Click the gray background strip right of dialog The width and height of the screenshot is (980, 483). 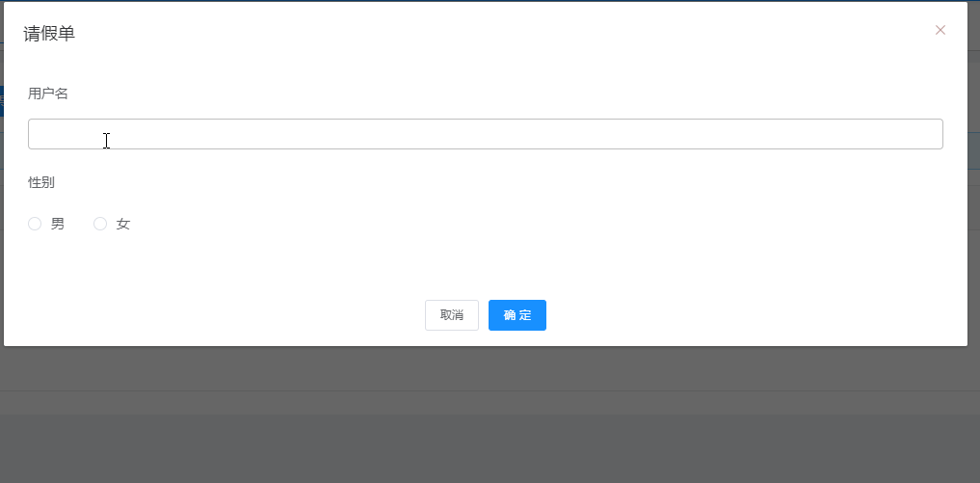[x=974, y=188]
